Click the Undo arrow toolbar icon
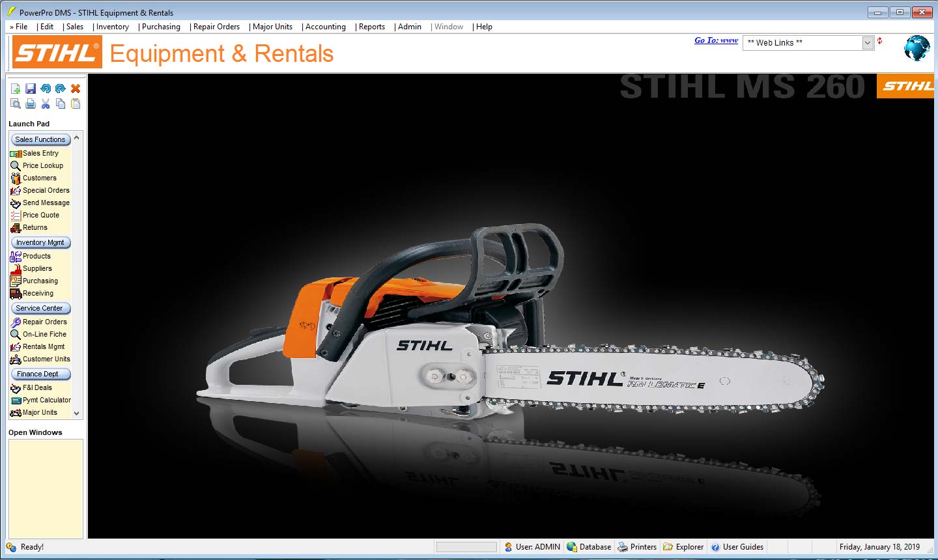The height and width of the screenshot is (560, 938). (46, 89)
